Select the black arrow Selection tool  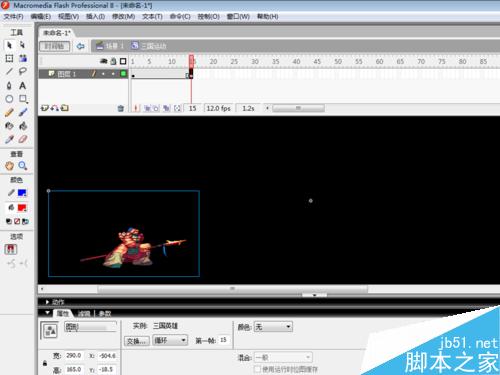(9, 45)
